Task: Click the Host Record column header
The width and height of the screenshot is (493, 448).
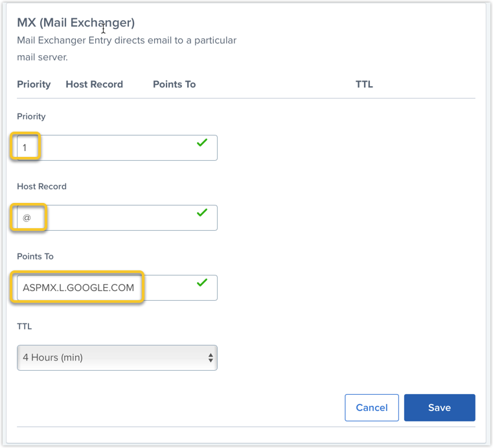Action: point(94,84)
